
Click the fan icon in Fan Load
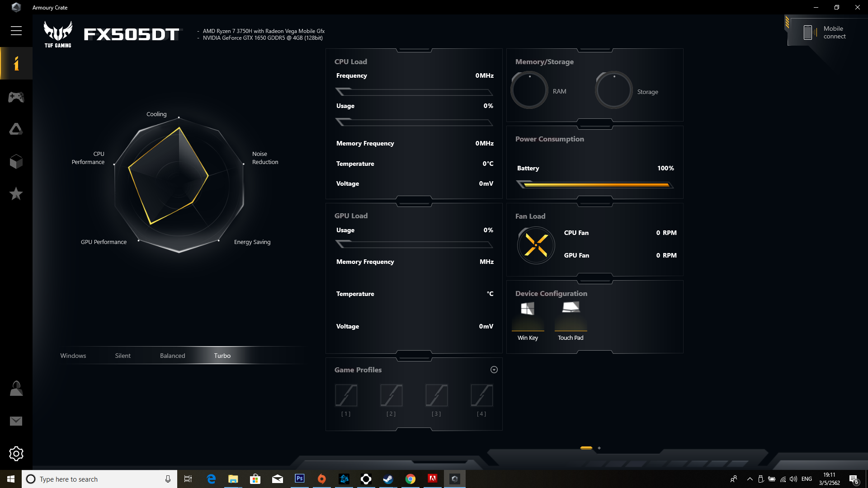click(x=536, y=245)
